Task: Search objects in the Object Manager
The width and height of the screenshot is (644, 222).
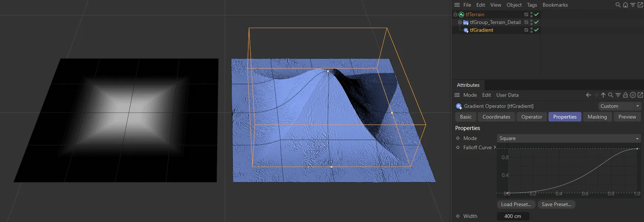Action: tap(618, 5)
